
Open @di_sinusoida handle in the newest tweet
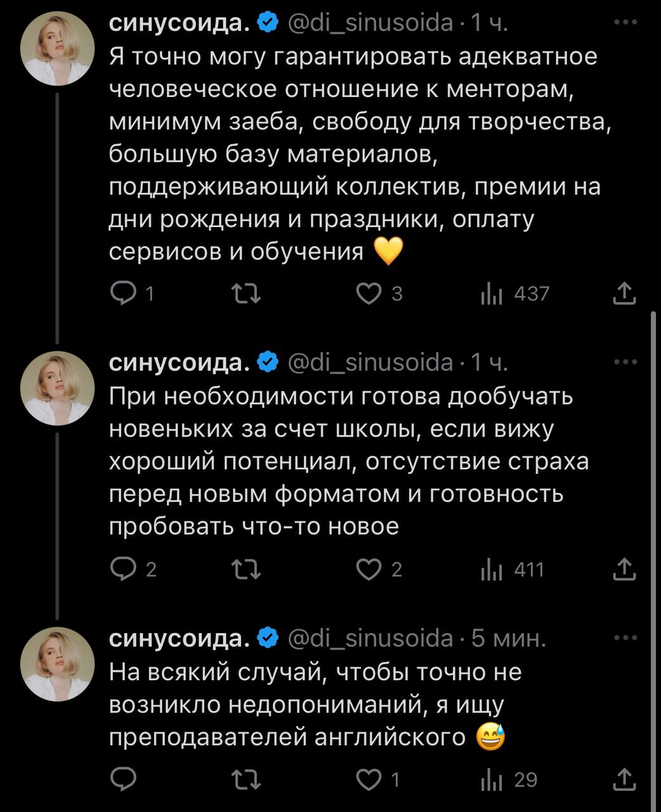(370, 639)
